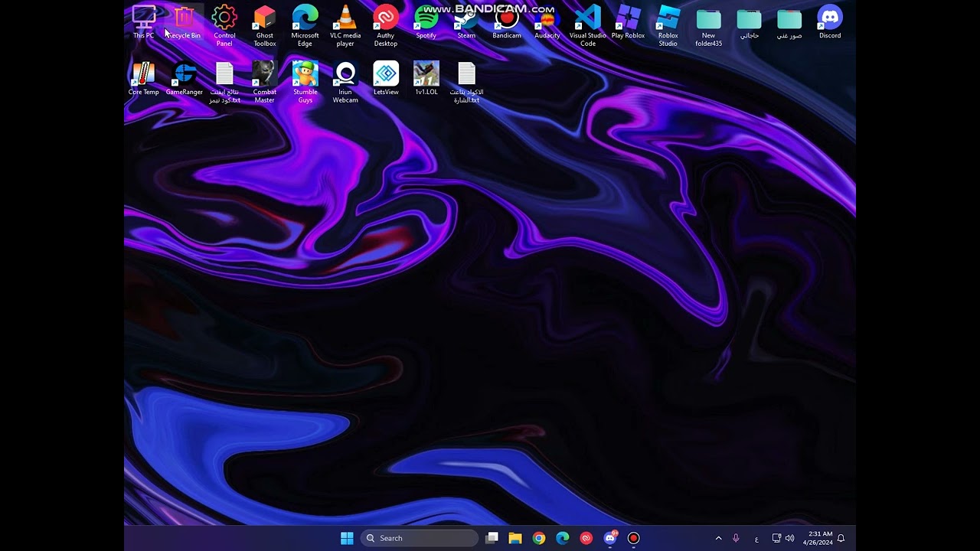Select the Authy Desktop shortcut icon
The width and height of the screenshot is (980, 551).
click(x=386, y=26)
